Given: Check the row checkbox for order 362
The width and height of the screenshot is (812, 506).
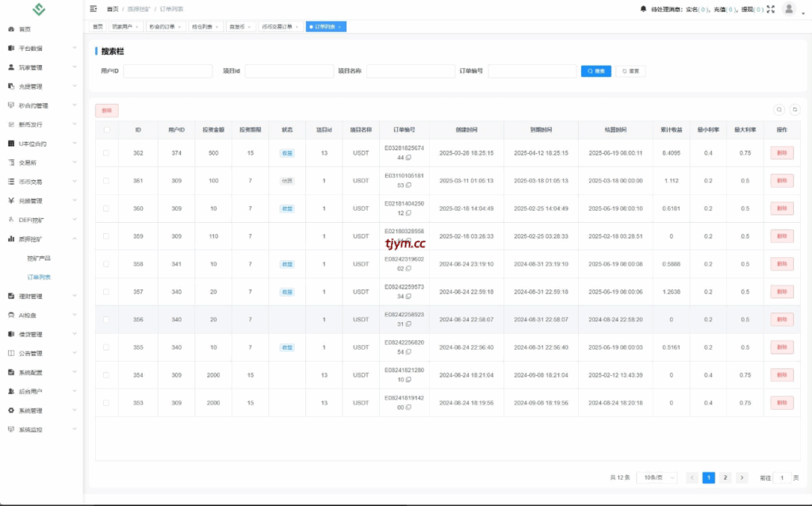Looking at the screenshot, I should click(107, 153).
